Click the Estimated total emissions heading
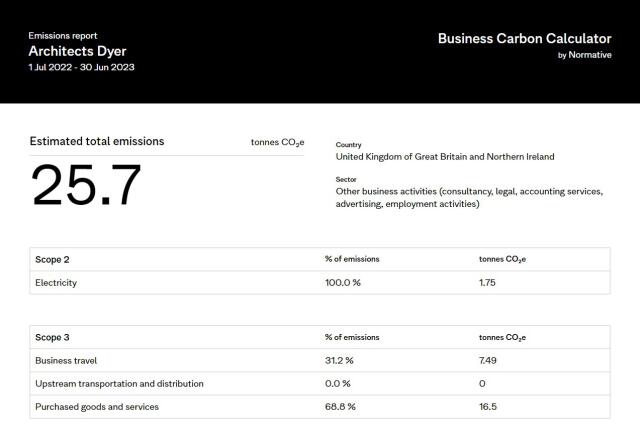This screenshot has height=445, width=640. point(97,141)
